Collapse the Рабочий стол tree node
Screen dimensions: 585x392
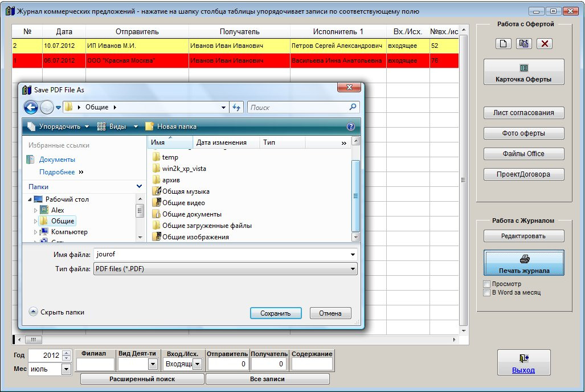click(30, 200)
